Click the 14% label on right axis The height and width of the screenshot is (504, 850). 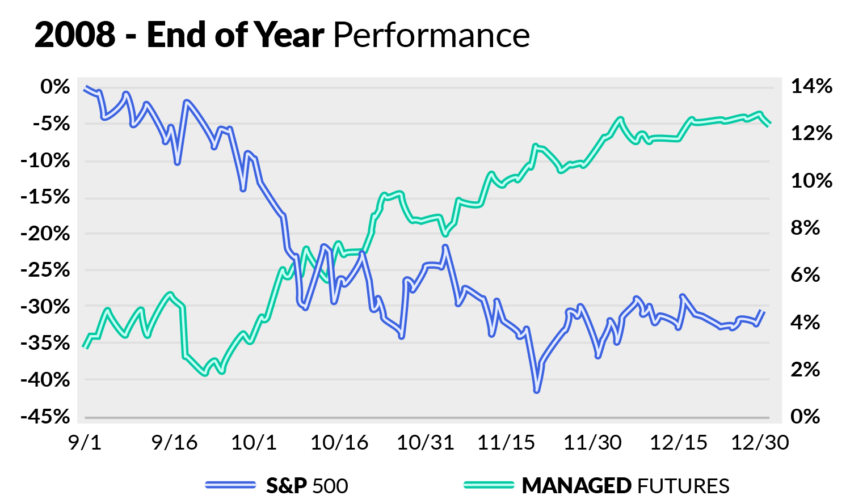pos(811,86)
